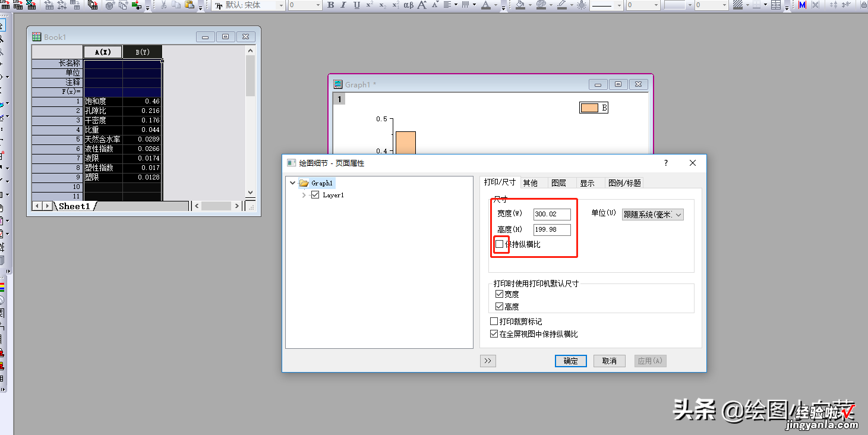
Task: Click the fill color paint bucket icon
Action: point(520,5)
